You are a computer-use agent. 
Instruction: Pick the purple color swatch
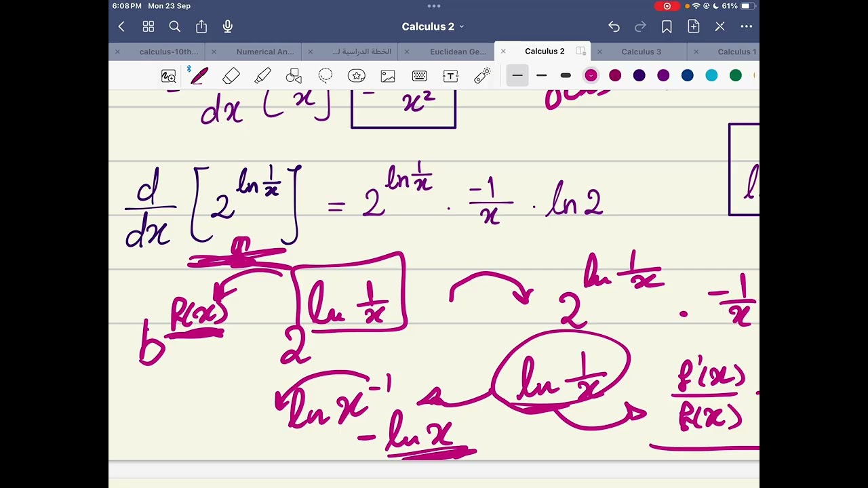click(663, 75)
